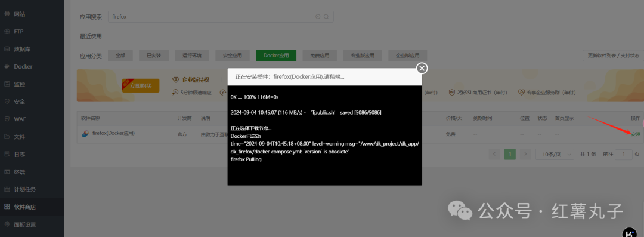
Task: Open the 文件 folder icon in sidebar
Action: pos(7,137)
